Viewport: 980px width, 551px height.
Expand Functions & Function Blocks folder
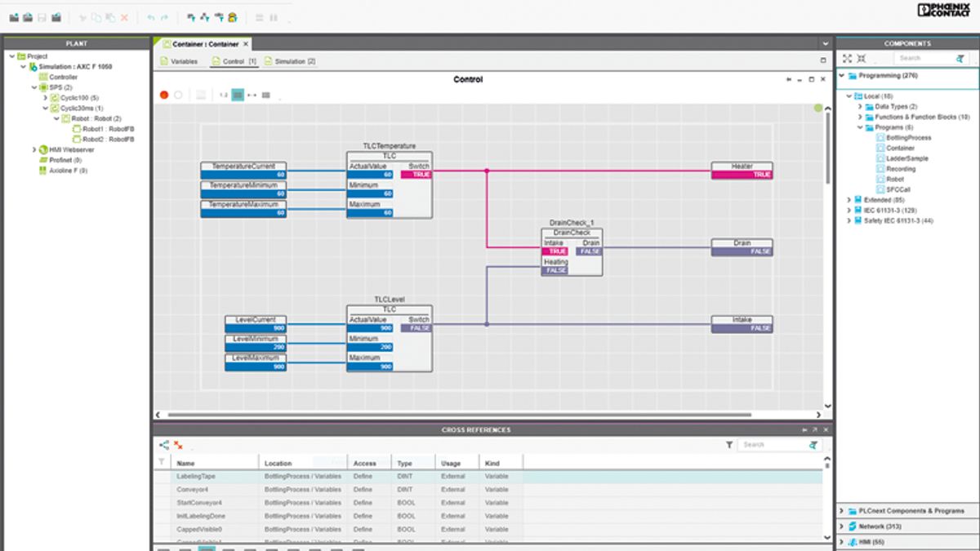pyautogui.click(x=860, y=117)
